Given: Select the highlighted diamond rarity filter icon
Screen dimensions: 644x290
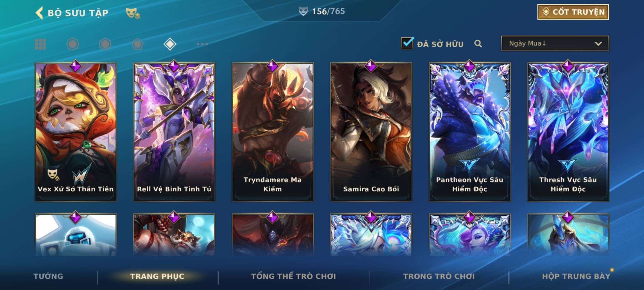Looking at the screenshot, I should [x=170, y=44].
